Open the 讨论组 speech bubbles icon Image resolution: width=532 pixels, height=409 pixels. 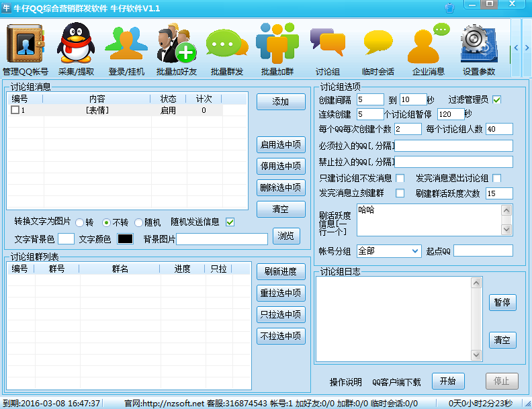point(327,42)
